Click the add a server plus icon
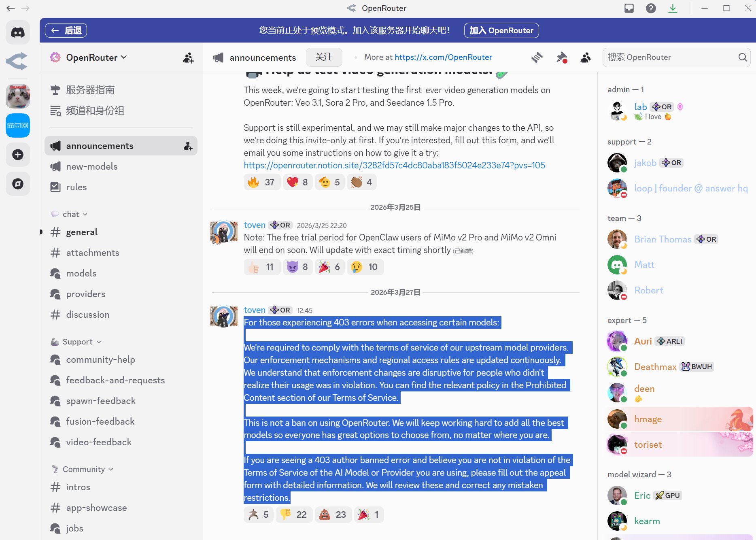 (x=18, y=155)
